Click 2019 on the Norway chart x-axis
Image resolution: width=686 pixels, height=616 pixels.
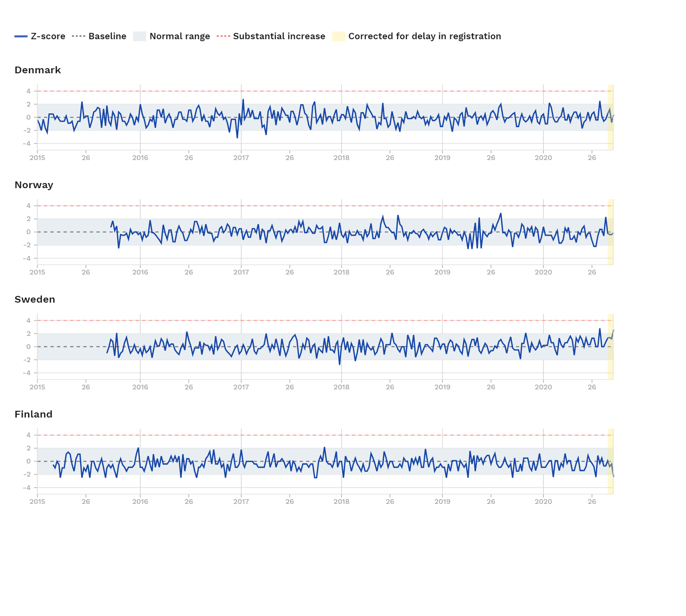click(x=442, y=272)
